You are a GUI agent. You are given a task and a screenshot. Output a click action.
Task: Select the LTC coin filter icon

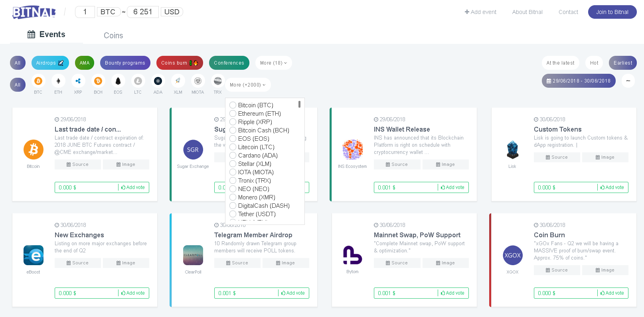point(138,81)
